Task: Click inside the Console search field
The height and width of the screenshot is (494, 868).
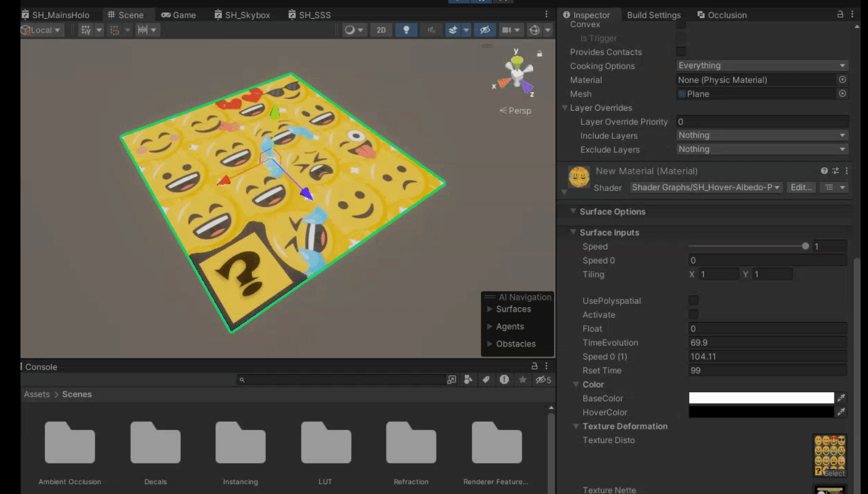Action: click(x=341, y=379)
